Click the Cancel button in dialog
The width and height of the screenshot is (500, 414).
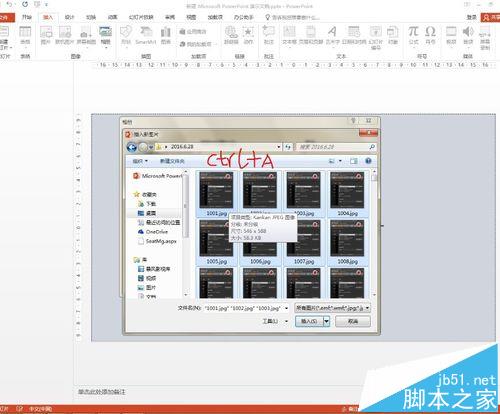353,321
